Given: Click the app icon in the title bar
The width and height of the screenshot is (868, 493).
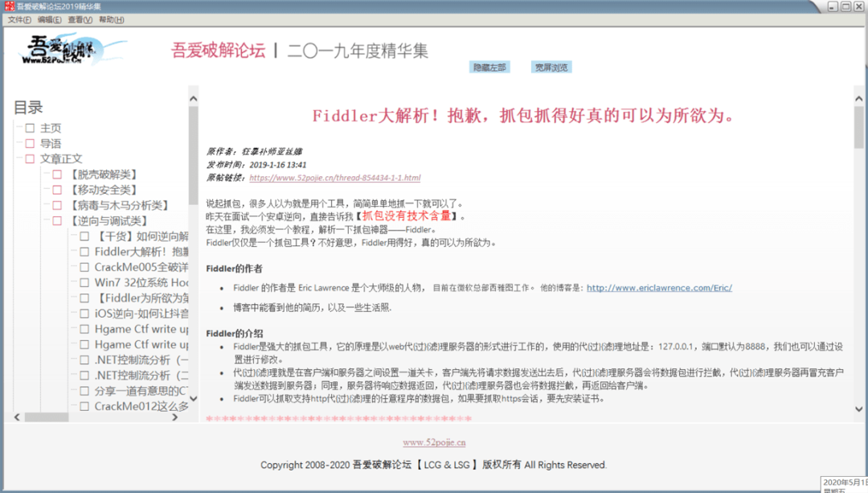Looking at the screenshot, I should coord(10,6).
